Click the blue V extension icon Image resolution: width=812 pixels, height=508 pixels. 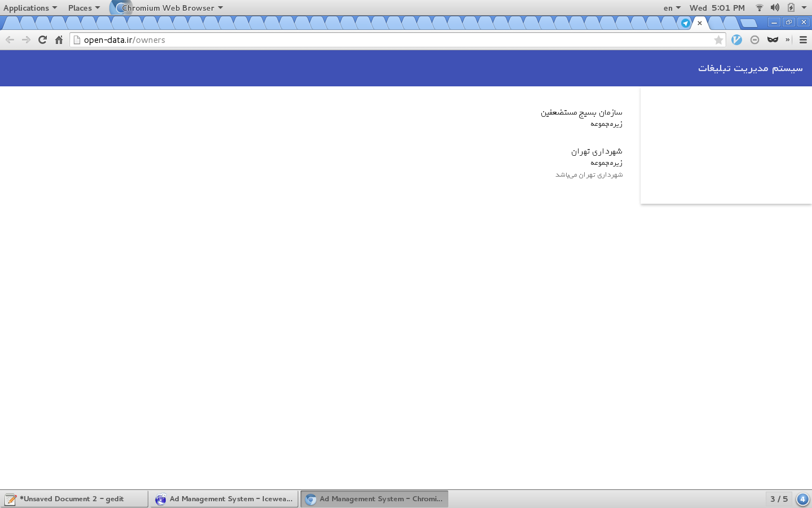[736, 40]
